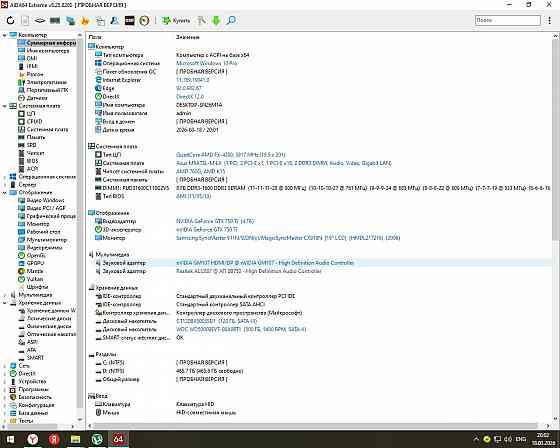Click the blue magnifier search toolbar icon
The image size is (560, 448).
click(231, 20)
